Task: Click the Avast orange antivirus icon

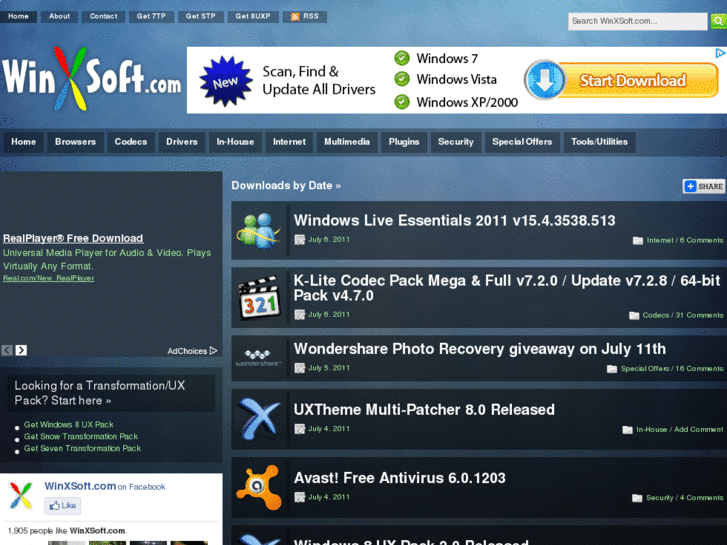Action: coord(259,487)
